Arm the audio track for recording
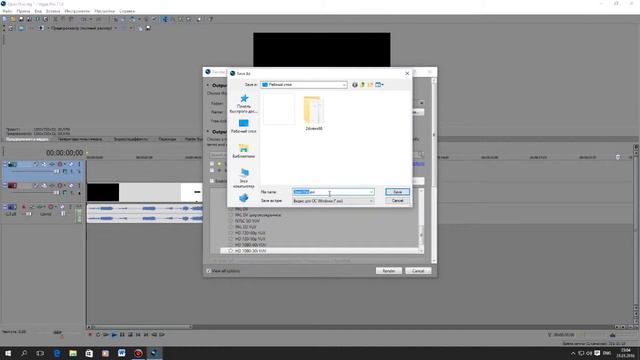The height and width of the screenshot is (360, 640). click(23, 207)
